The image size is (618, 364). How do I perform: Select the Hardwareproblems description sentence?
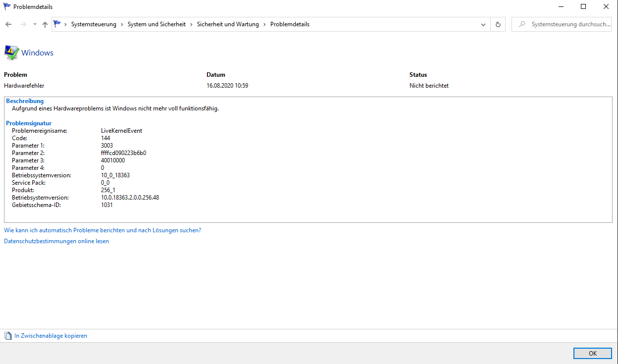click(x=115, y=108)
